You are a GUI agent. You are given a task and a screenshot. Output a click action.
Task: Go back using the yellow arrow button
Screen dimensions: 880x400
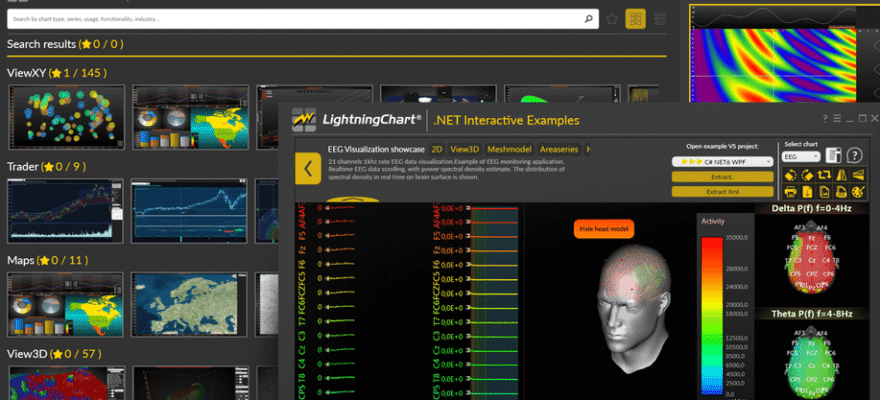pos(308,168)
